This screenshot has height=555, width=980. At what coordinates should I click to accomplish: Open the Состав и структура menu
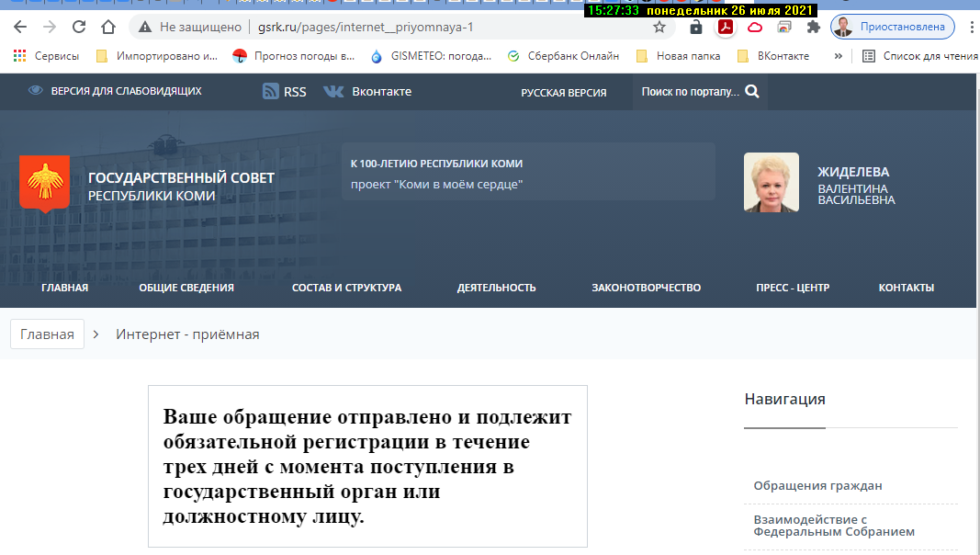[x=346, y=288]
